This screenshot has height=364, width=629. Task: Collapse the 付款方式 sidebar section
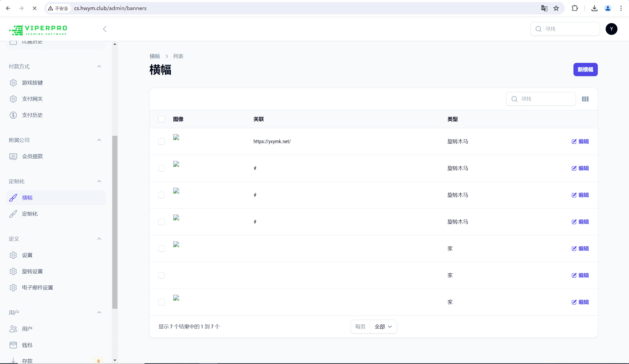(99, 66)
